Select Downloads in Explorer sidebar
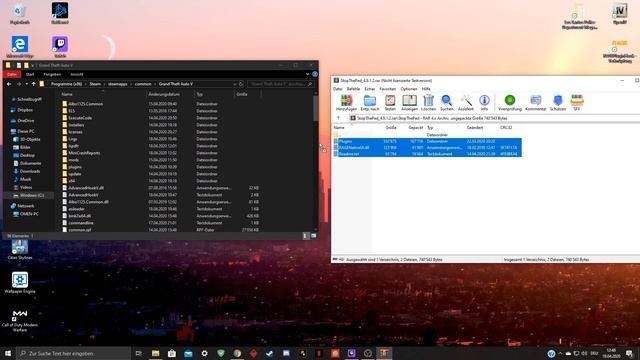 point(27,171)
